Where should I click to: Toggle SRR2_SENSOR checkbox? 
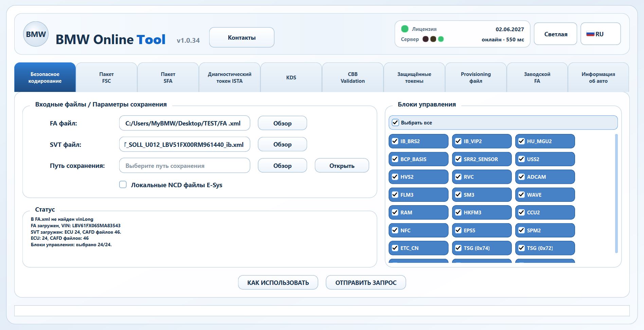[x=458, y=159]
